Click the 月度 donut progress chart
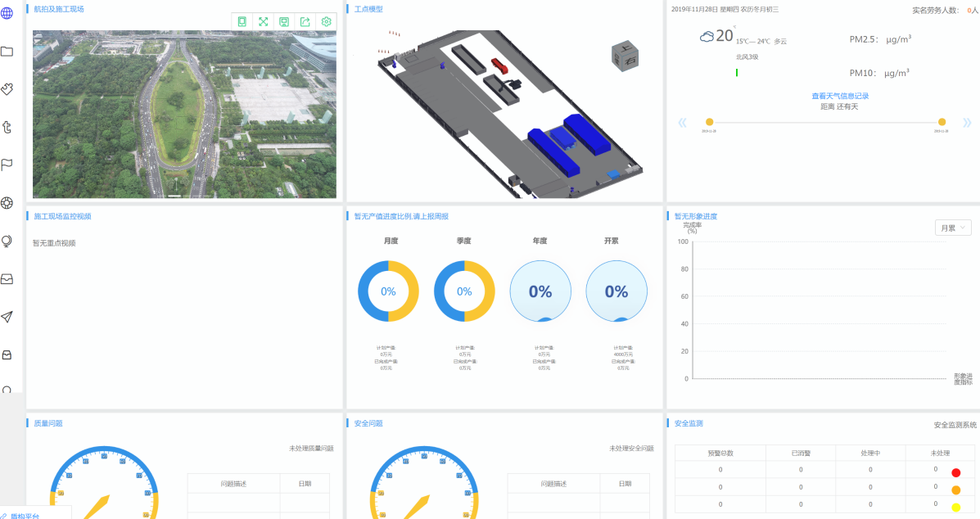 [x=388, y=291]
